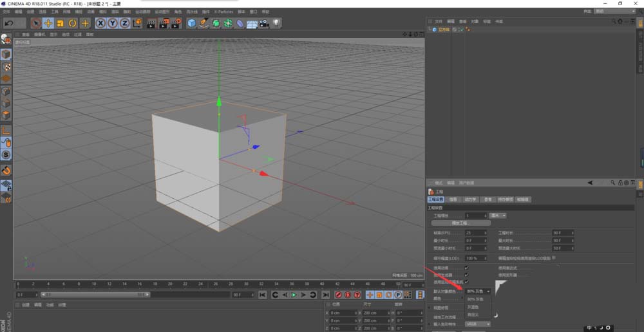The image size is (644, 332).
Task: Open the X-Particles menu
Action: click(x=223, y=12)
